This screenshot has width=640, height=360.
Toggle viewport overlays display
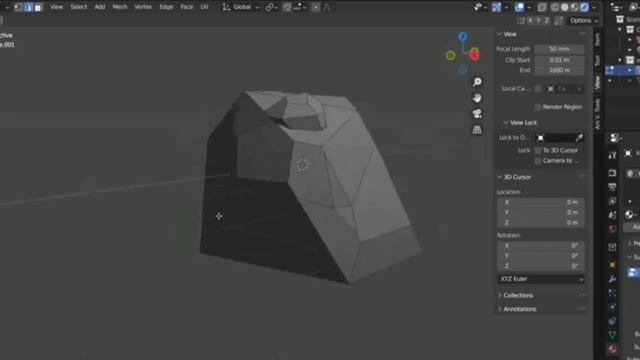(x=519, y=7)
